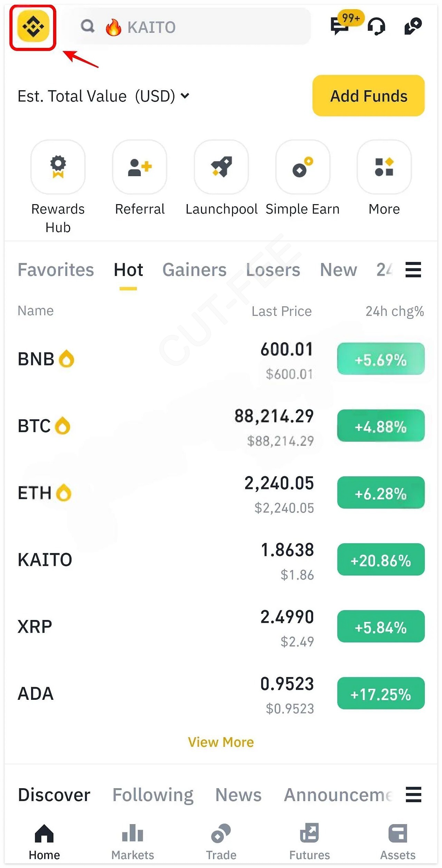This screenshot has width=442, height=868.
Task: Tap the View More link
Action: tap(221, 742)
